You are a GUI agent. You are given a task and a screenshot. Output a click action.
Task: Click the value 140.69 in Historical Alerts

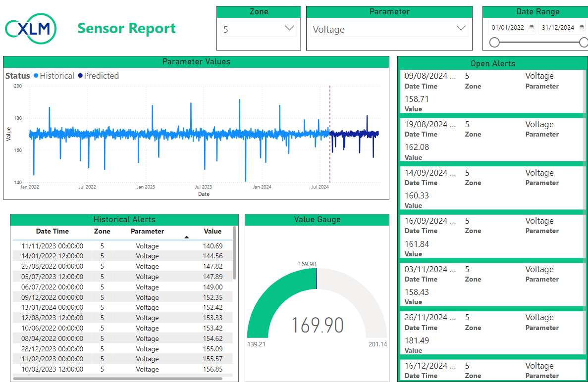pyautogui.click(x=213, y=246)
